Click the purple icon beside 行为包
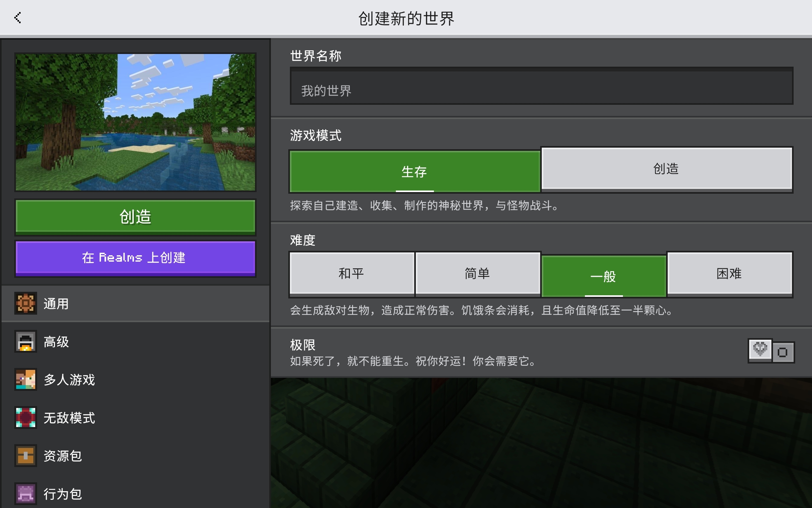The image size is (812, 508). (25, 494)
